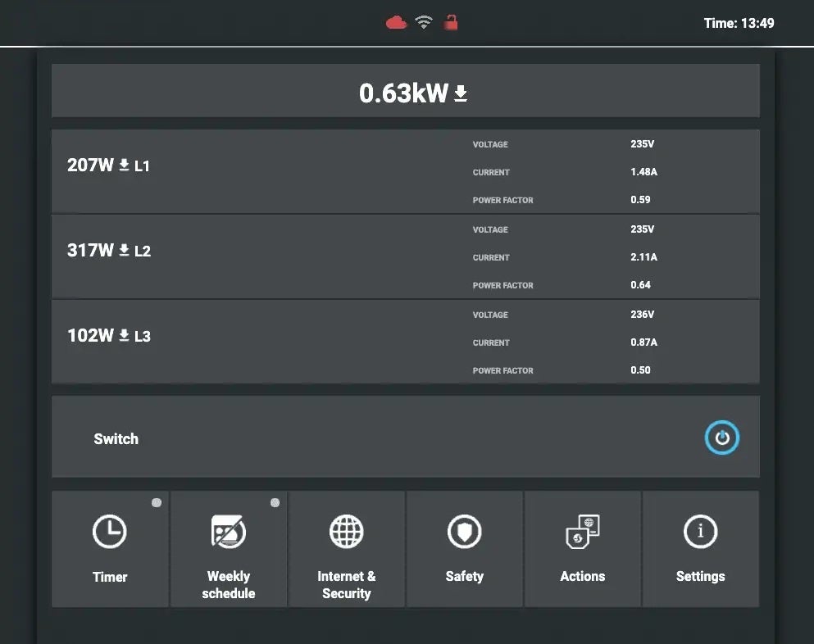The image size is (814, 644).
Task: Click the red unlocked padlock icon
Action: [x=451, y=22]
